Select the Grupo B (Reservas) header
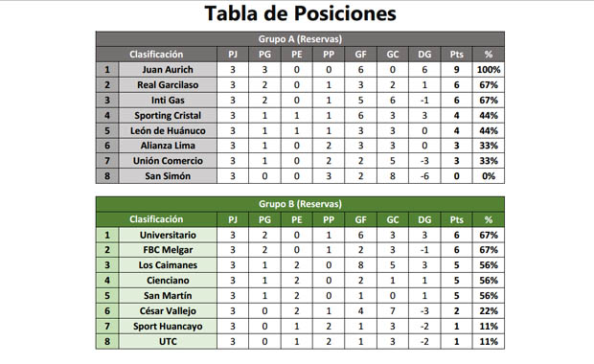The width and height of the screenshot is (594, 364). coord(300,204)
